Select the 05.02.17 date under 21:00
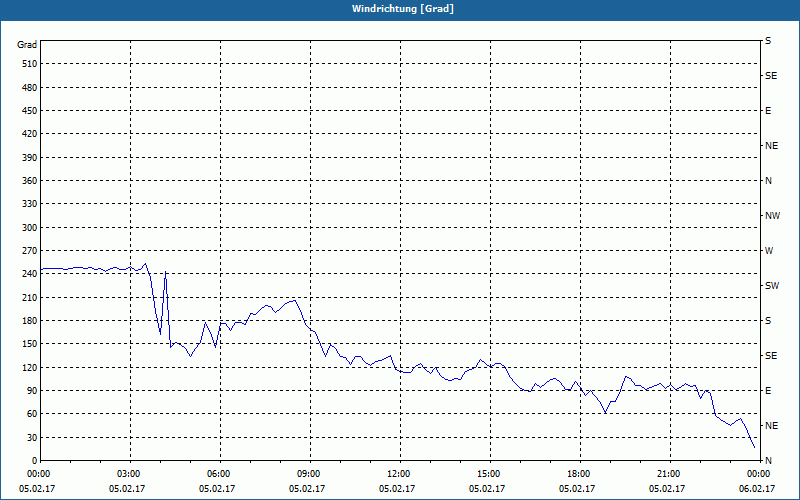800x500 pixels. point(667,489)
